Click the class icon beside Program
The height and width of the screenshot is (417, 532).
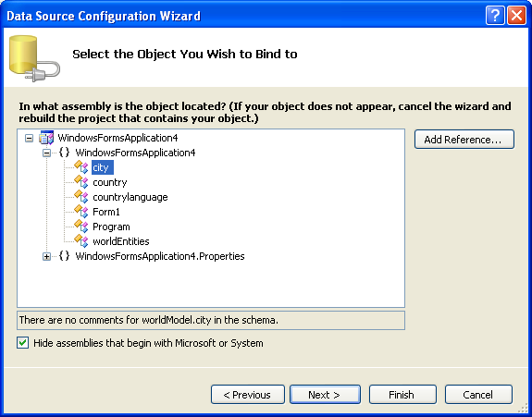[81, 227]
